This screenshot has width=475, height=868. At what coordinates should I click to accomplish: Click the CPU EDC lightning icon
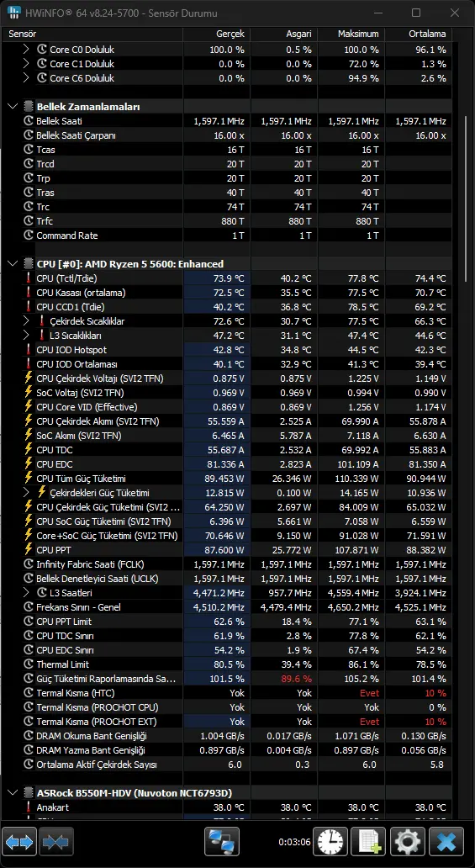(29, 464)
